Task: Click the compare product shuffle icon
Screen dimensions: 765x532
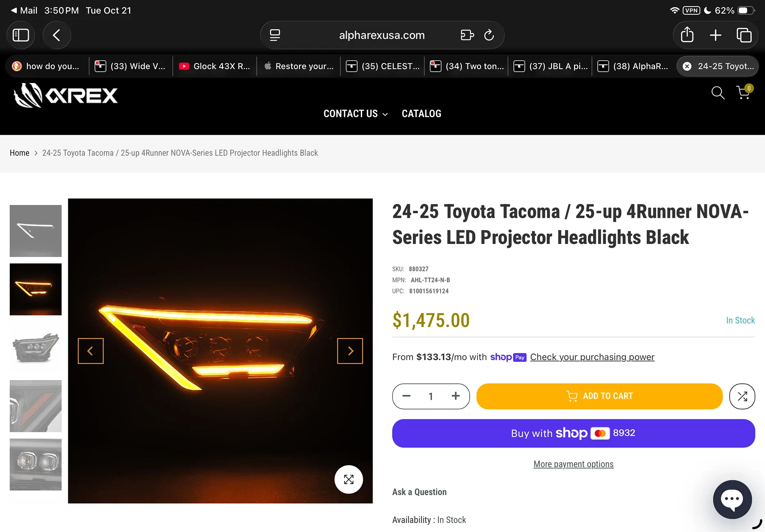Action: [742, 396]
